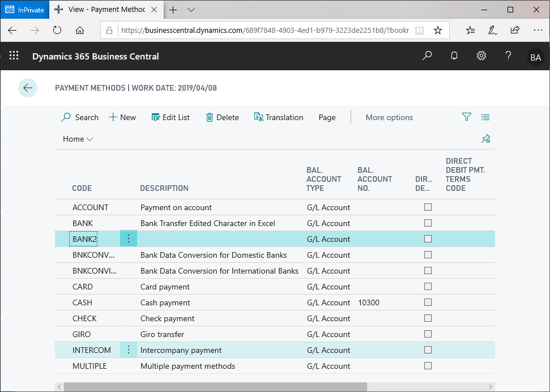
Task: Select the BANK2 code cell
Action: [x=83, y=239]
